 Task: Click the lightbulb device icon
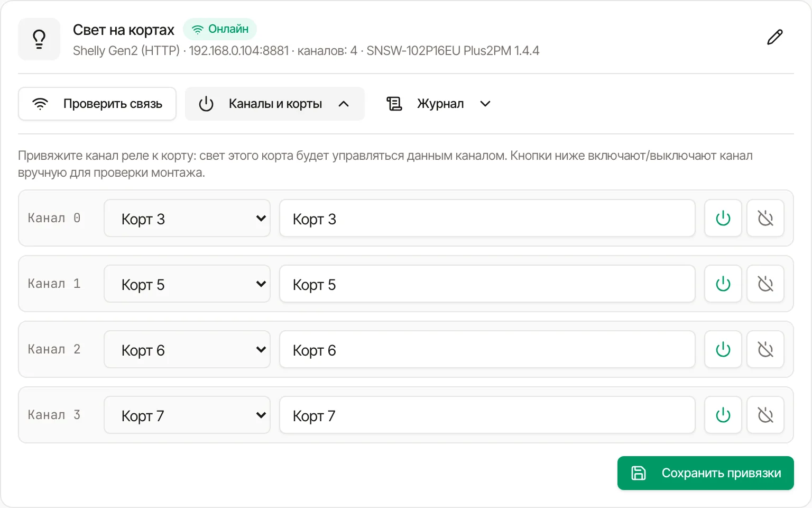39,39
